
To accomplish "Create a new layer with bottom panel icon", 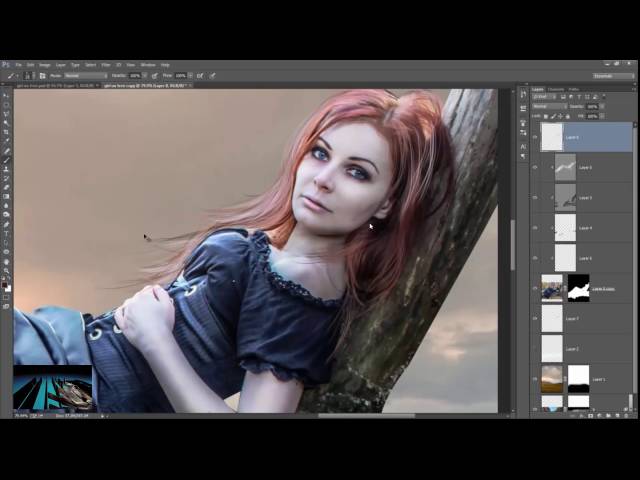I will click(617, 416).
